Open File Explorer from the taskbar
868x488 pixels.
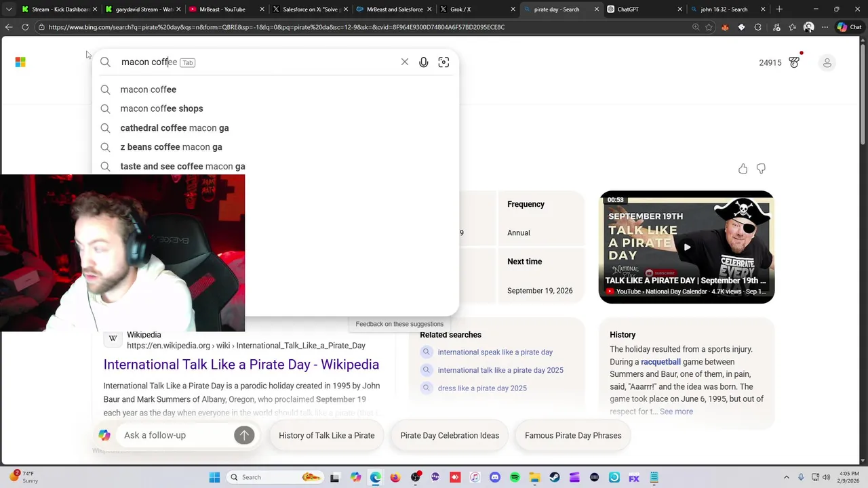tap(534, 477)
